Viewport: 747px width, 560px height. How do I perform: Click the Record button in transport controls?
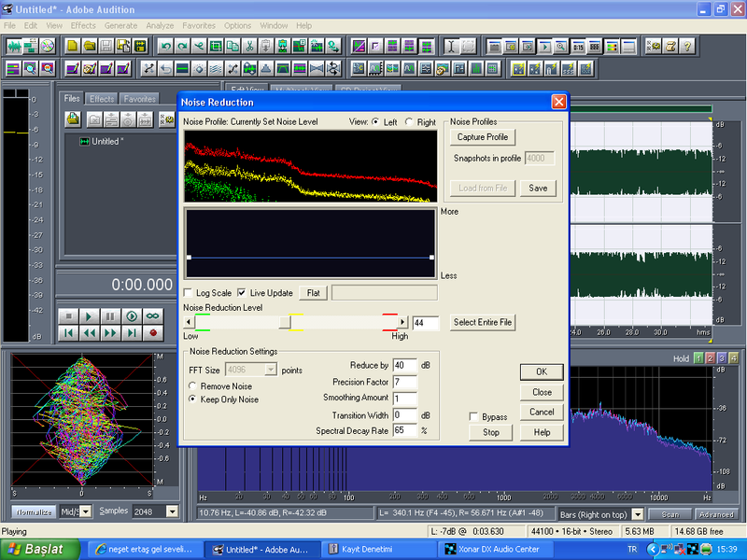pyautogui.click(x=152, y=332)
